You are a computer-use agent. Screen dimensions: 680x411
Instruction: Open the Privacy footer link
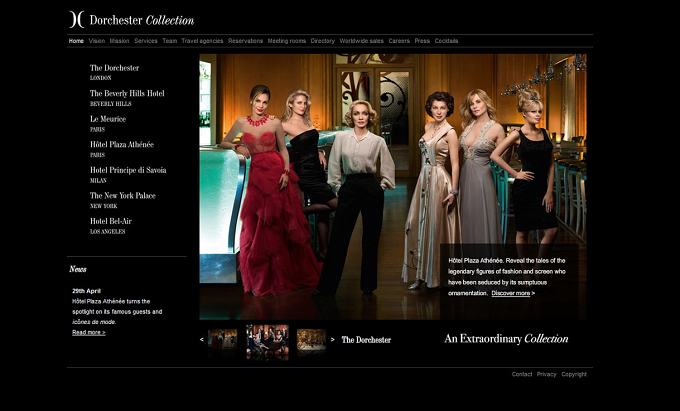coord(546,374)
